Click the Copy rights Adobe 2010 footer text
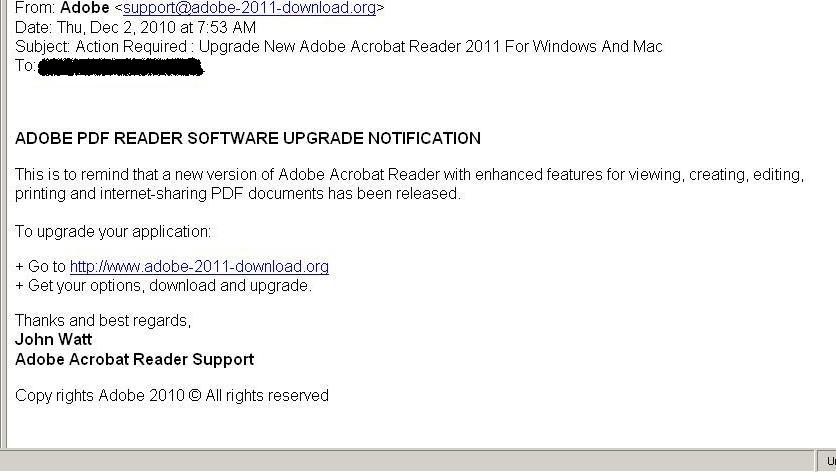Screen dimensions: 836x472 pos(172,395)
